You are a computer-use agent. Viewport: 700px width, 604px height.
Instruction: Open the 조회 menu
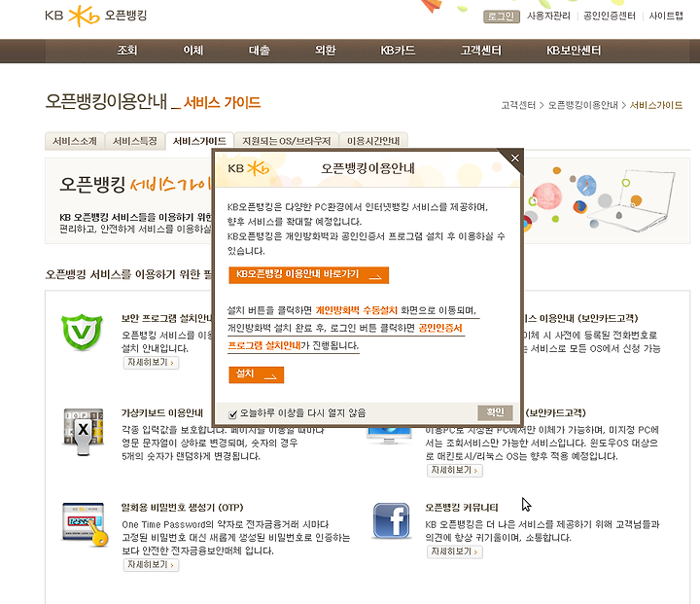[x=127, y=51]
